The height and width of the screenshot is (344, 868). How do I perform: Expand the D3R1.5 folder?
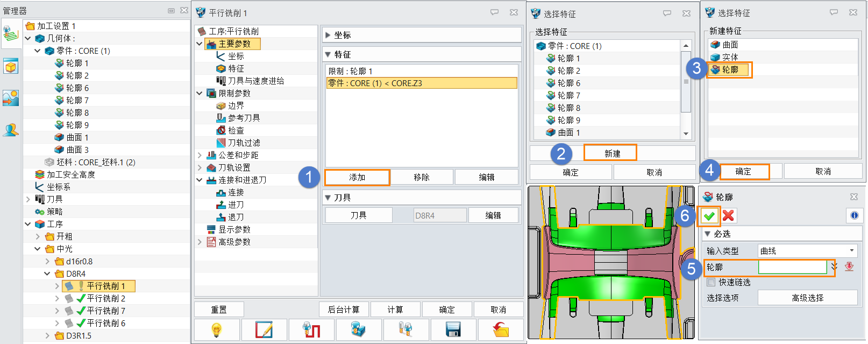coord(47,335)
